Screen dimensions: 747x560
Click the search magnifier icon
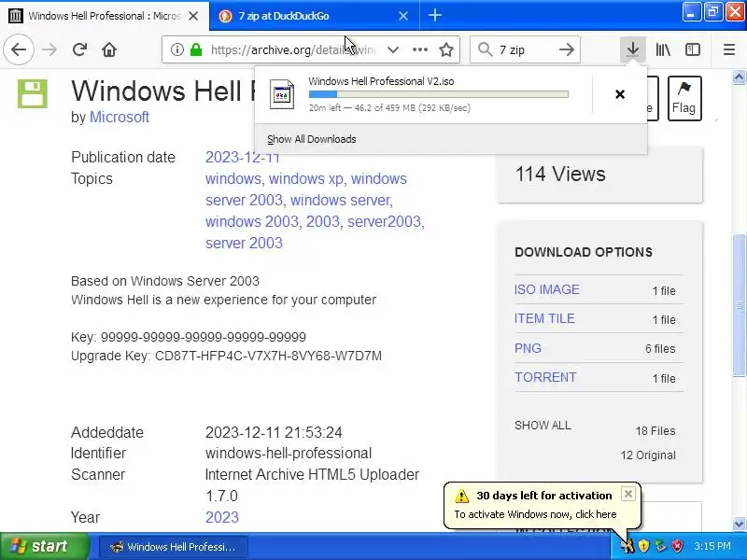485,49
